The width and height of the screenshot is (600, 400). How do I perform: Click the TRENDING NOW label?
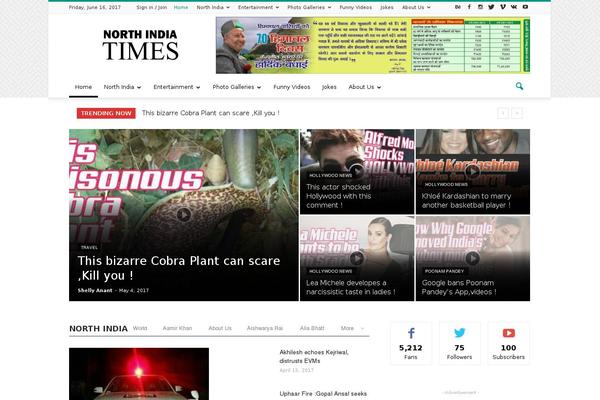click(x=106, y=113)
